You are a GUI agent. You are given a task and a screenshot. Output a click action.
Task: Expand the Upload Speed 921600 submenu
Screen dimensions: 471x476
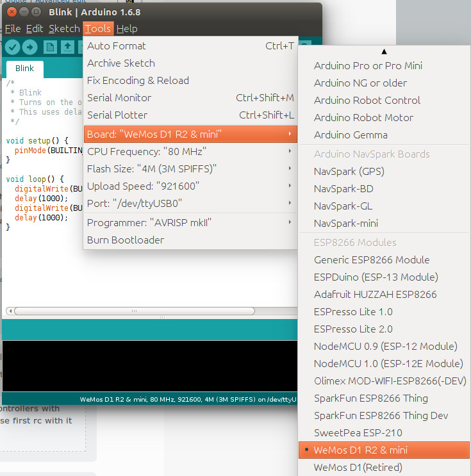(x=190, y=186)
